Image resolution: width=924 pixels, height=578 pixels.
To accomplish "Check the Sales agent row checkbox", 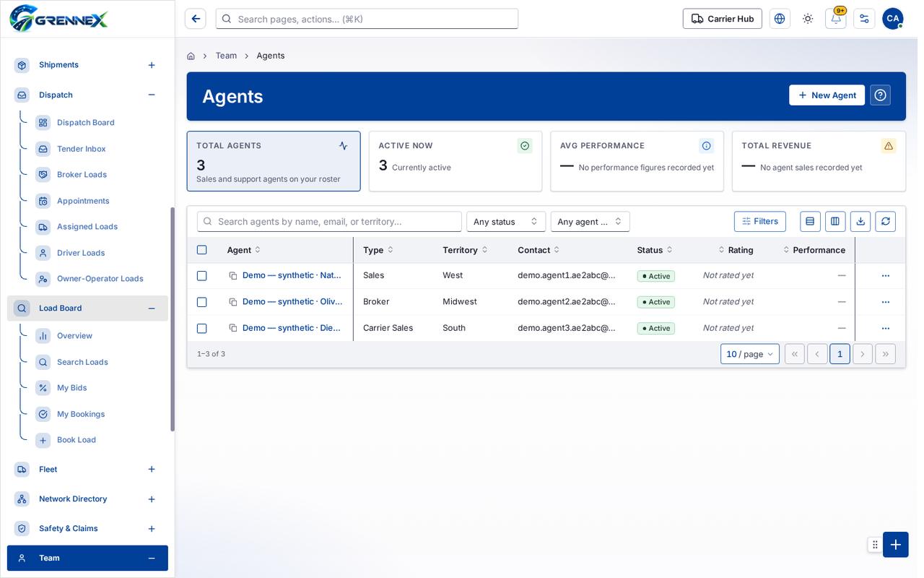I will pyautogui.click(x=201, y=276).
